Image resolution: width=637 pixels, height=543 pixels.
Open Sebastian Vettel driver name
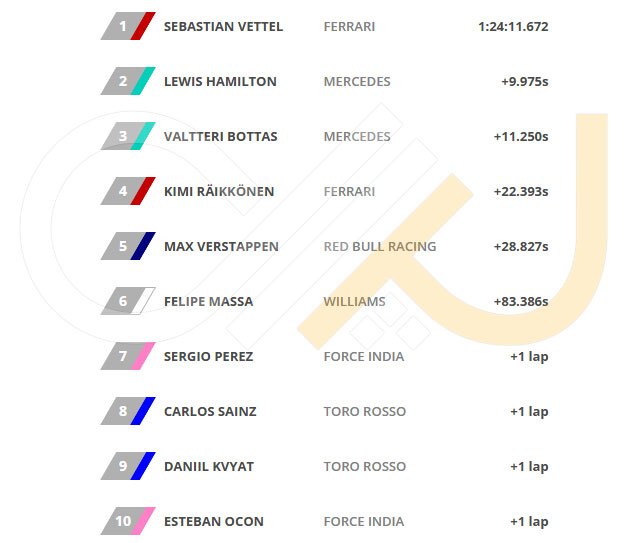[x=223, y=27]
